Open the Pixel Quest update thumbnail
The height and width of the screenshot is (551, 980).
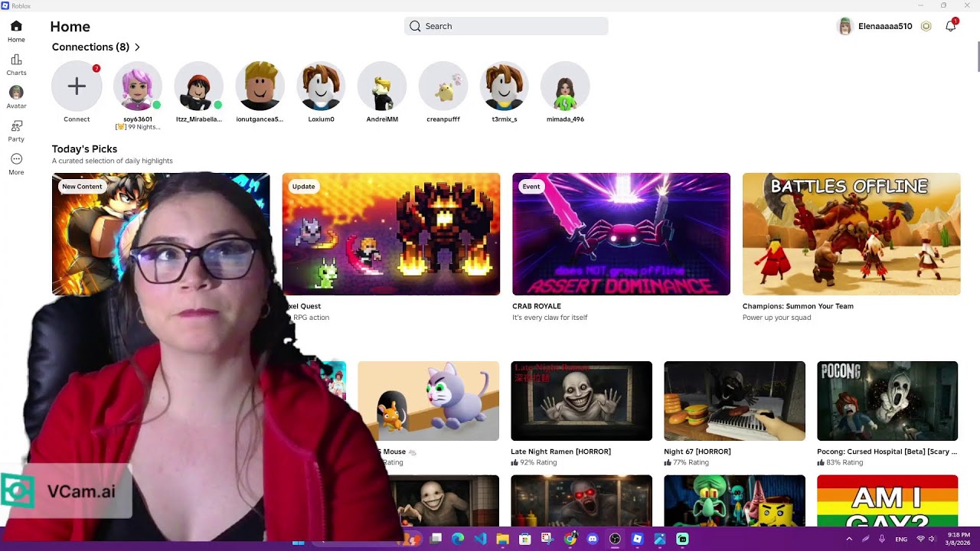point(391,234)
